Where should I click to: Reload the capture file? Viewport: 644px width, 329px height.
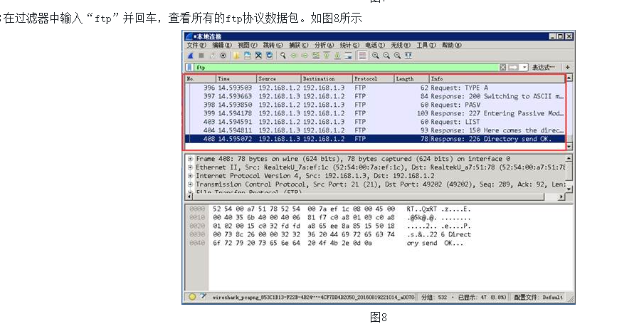click(270, 56)
